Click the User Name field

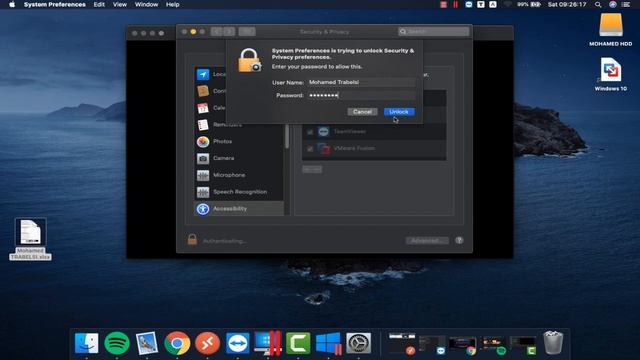click(x=361, y=82)
